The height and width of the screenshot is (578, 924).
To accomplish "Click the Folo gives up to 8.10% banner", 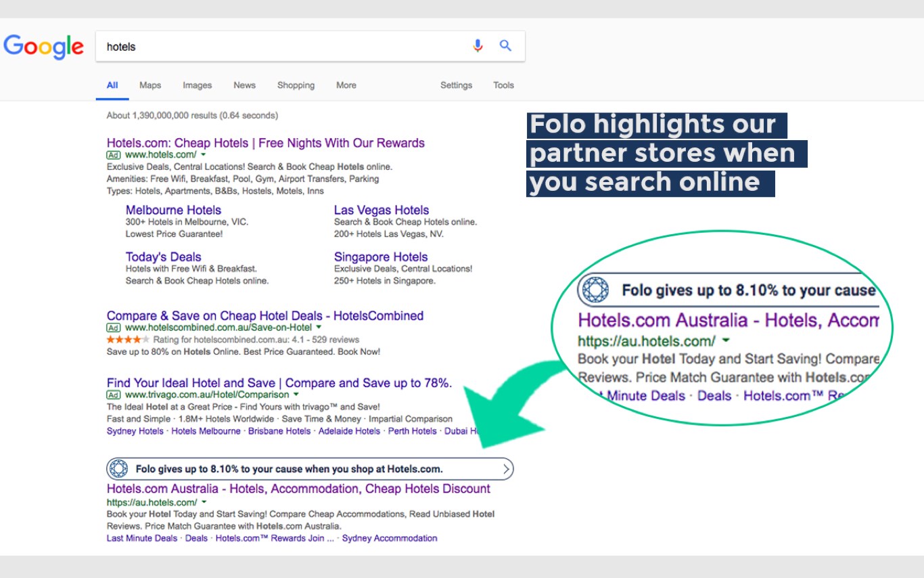I will (x=310, y=468).
